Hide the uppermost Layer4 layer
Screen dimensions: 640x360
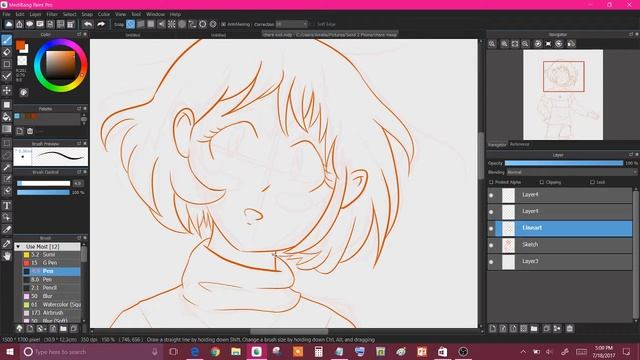click(491, 195)
